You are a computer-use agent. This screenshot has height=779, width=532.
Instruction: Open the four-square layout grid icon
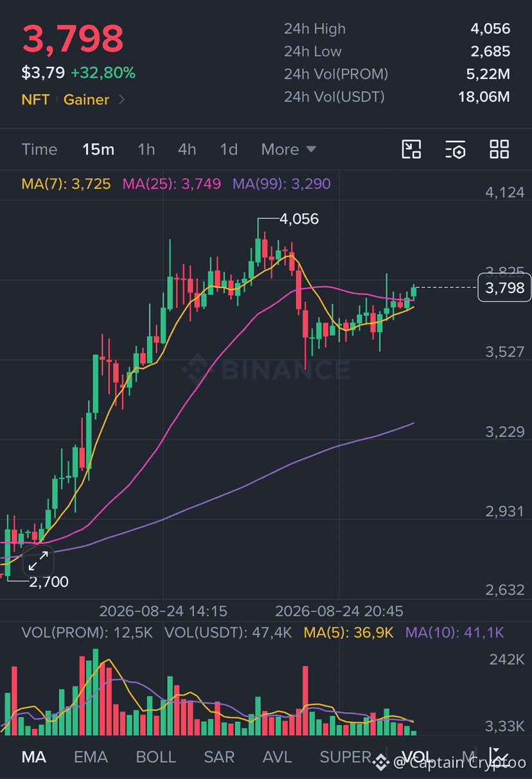point(499,149)
